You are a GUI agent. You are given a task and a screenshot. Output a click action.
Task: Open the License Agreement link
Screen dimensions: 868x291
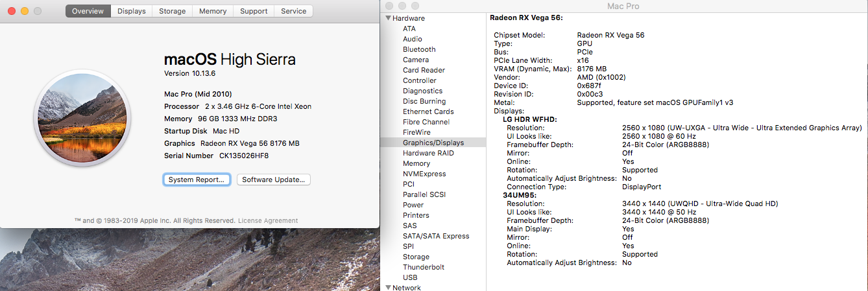(268, 220)
